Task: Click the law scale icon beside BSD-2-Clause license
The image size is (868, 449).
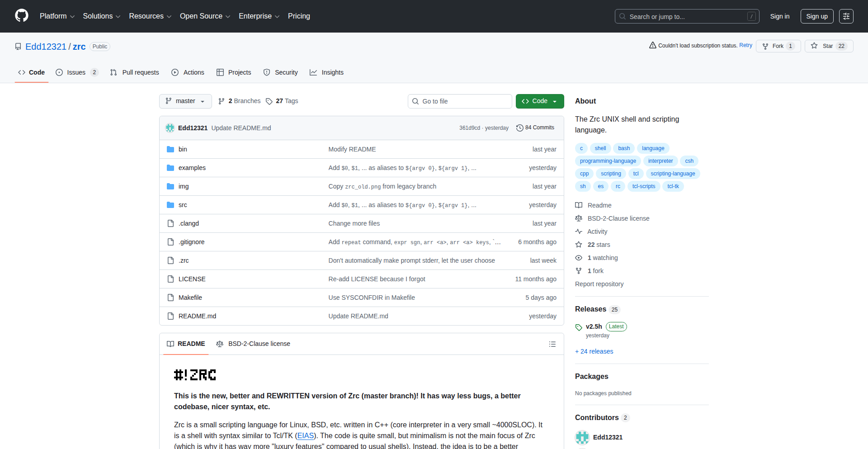Action: click(x=579, y=218)
